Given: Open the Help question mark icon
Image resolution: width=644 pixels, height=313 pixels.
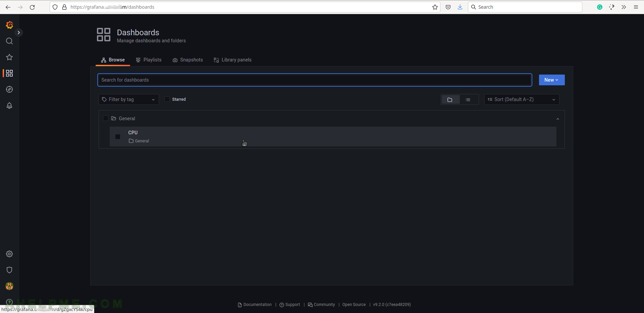Looking at the screenshot, I should [x=9, y=302].
